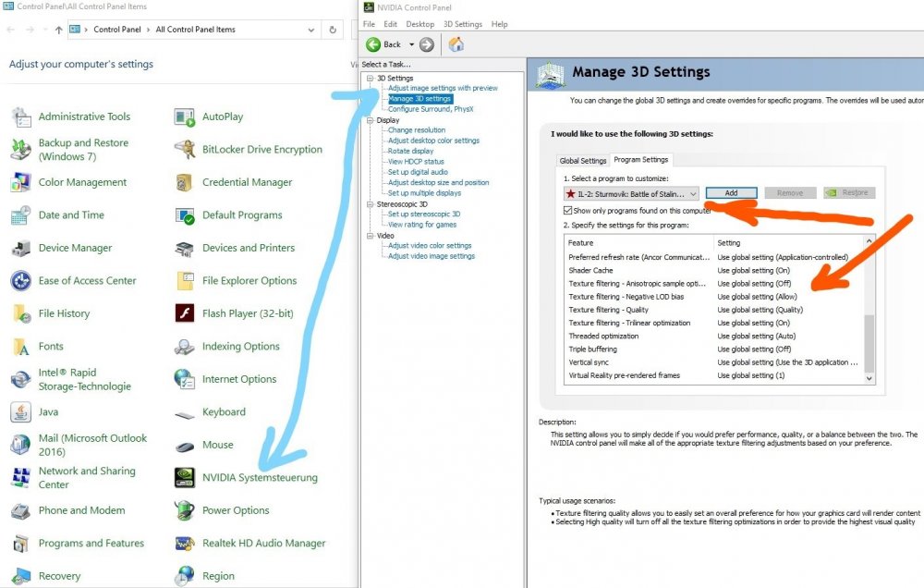Open Administrative Tools icon in Control Panel

pos(21,116)
